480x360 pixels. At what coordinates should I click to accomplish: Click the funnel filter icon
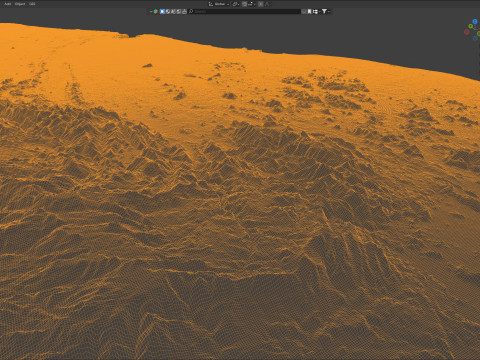coord(324,11)
